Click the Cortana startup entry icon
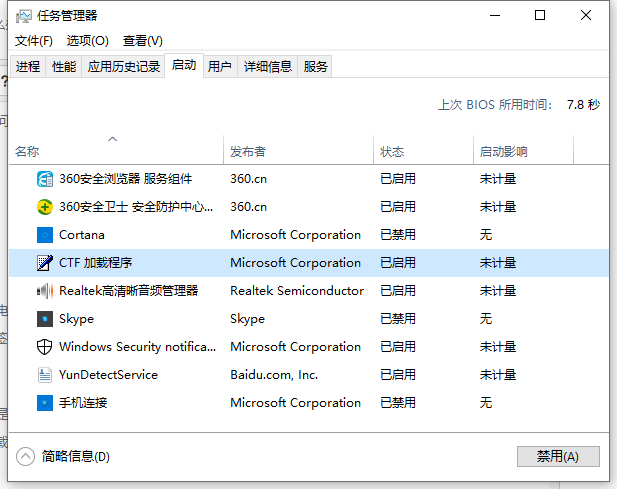The height and width of the screenshot is (489, 617). [x=45, y=235]
